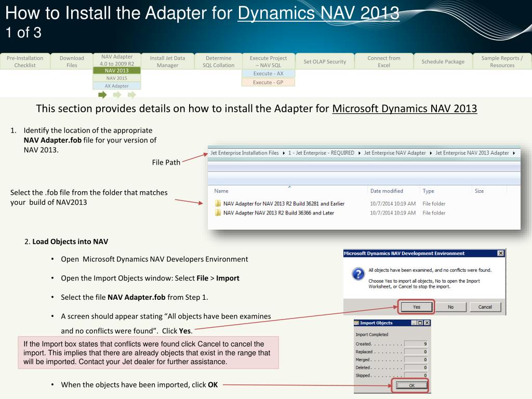The height and width of the screenshot is (399, 532).
Task: Open the Set OLAP Security tab
Action: coord(325,61)
